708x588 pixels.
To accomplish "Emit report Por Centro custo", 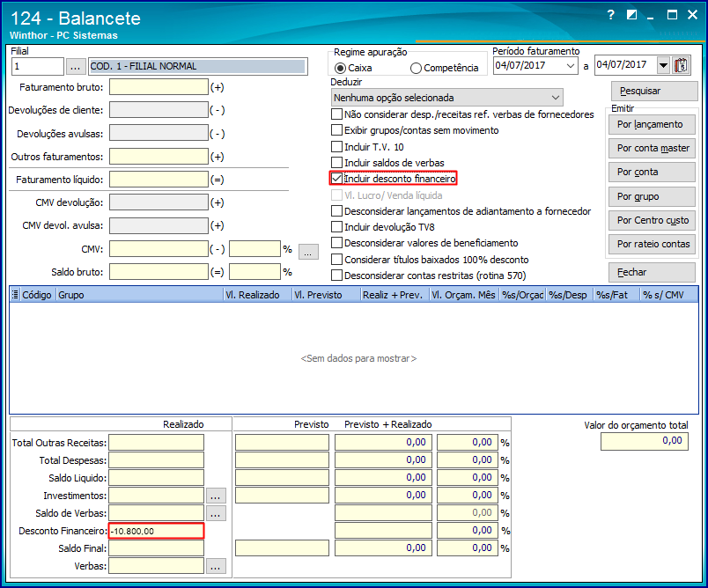I will 652,220.
